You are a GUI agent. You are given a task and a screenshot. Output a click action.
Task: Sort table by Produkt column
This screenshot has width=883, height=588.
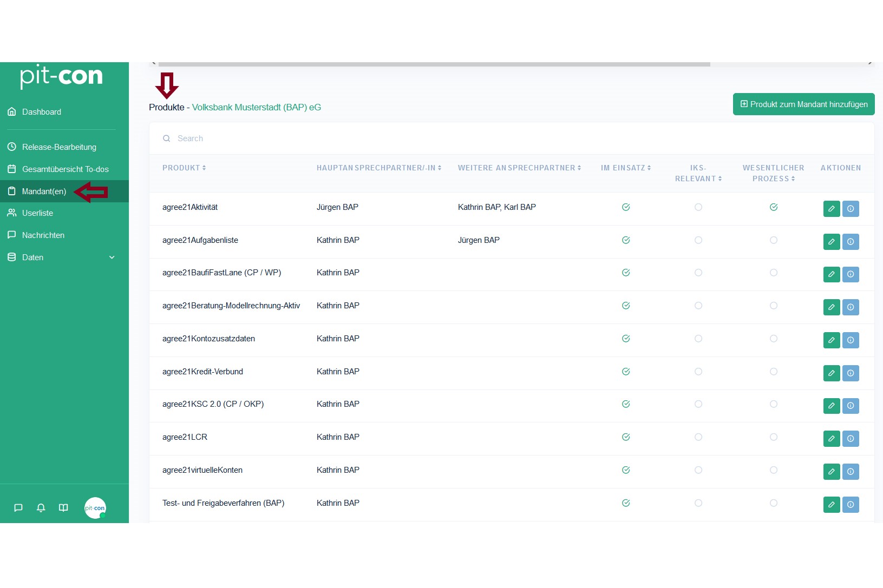[184, 168]
